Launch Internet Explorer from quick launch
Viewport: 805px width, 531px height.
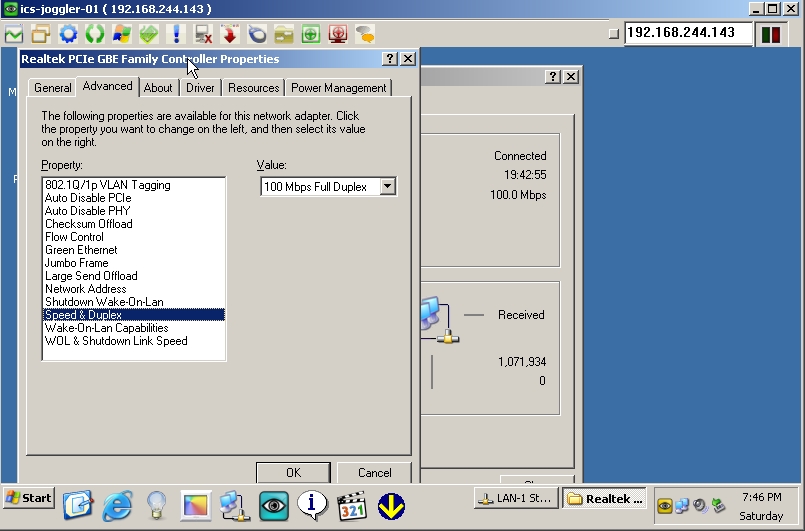coord(118,506)
